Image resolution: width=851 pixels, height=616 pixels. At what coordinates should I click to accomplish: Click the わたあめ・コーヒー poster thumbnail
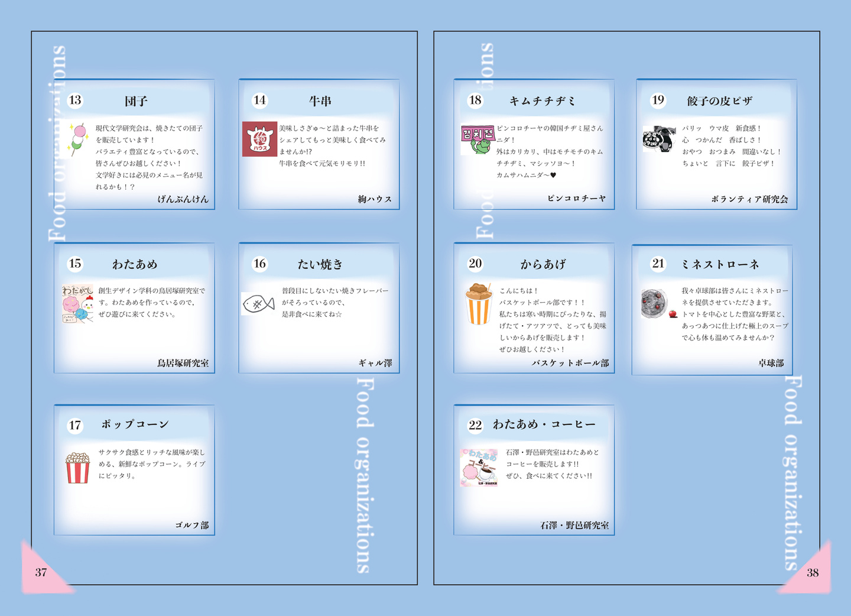tap(479, 468)
